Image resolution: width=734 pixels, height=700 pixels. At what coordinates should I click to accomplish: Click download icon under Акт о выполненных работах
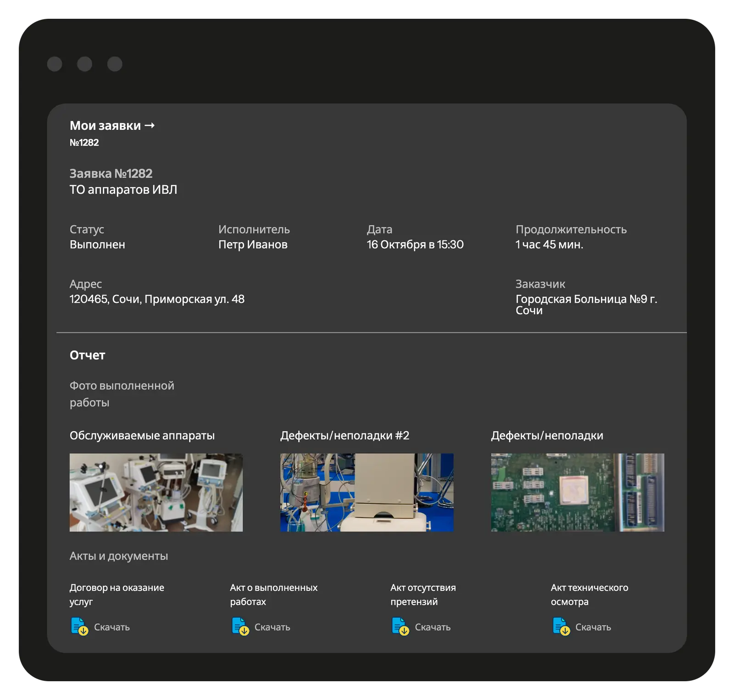pyautogui.click(x=240, y=627)
